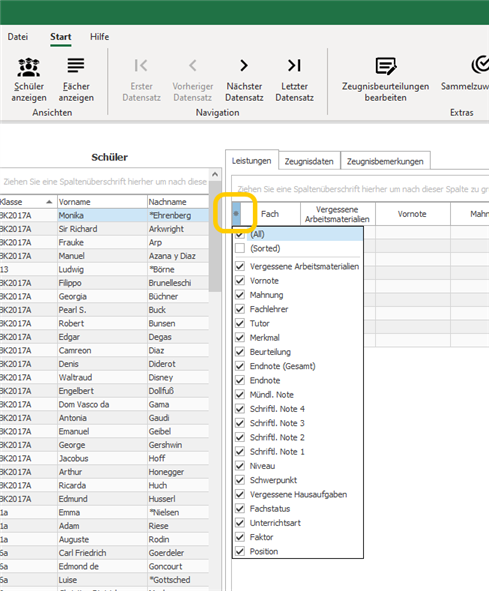
Task: Select student Adam Riese
Action: (104, 526)
